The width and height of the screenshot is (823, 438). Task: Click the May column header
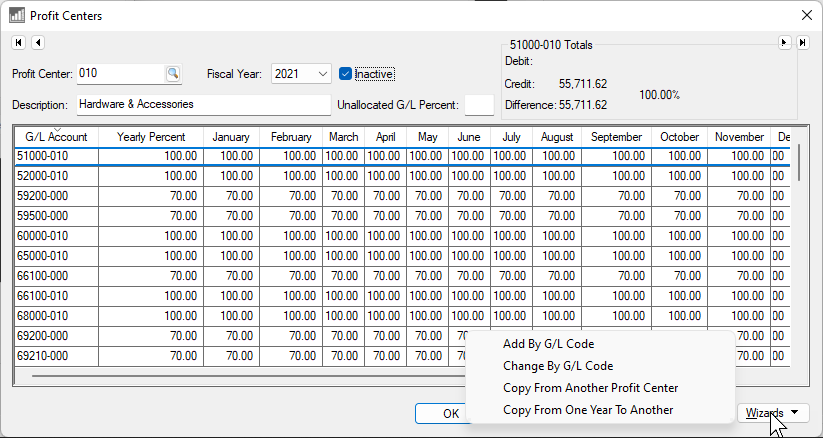(x=427, y=137)
